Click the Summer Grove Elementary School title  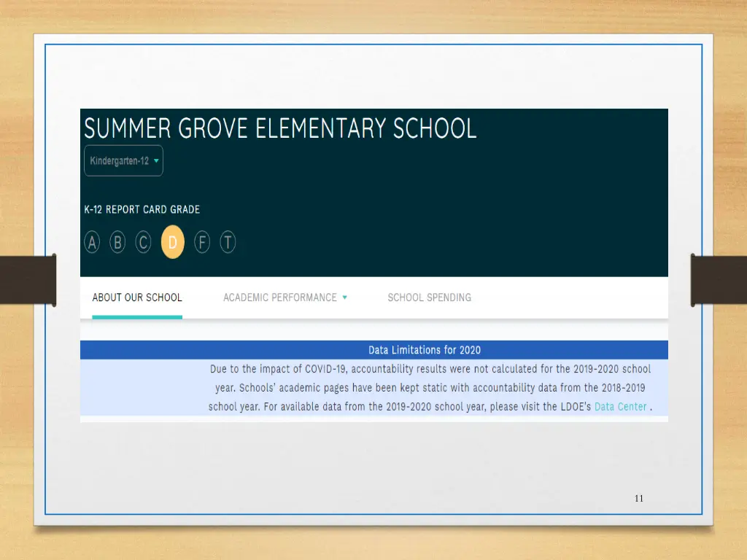click(280, 128)
